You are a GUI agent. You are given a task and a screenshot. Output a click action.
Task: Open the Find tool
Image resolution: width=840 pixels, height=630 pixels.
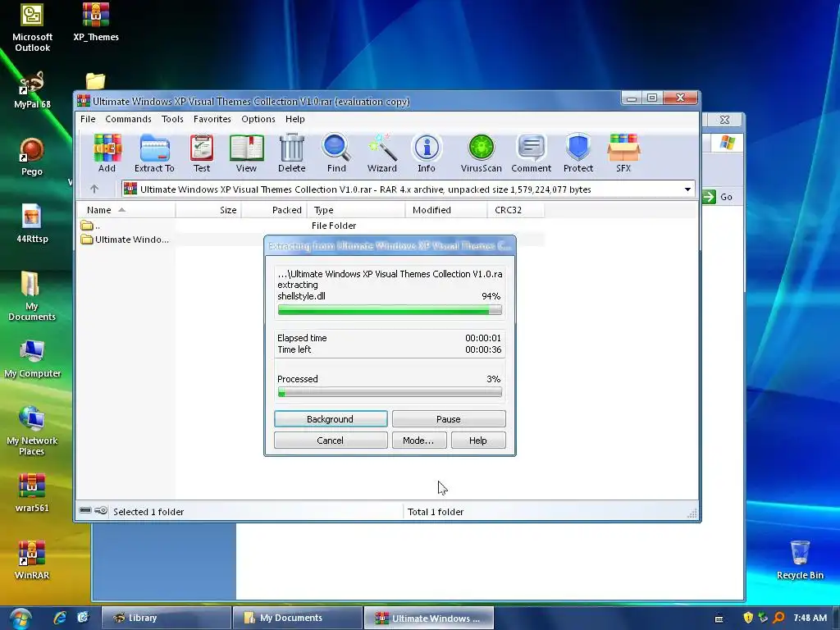point(336,153)
